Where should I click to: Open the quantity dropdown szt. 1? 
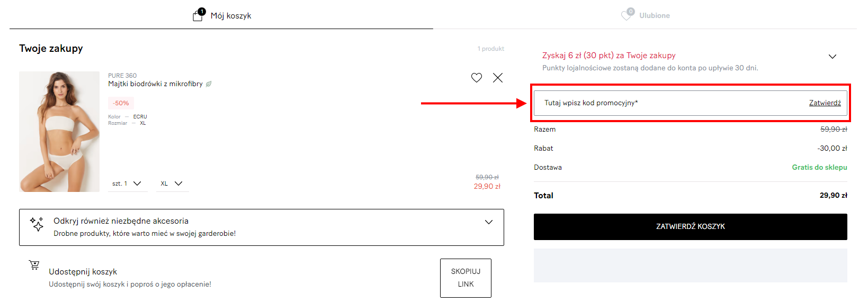tap(127, 183)
